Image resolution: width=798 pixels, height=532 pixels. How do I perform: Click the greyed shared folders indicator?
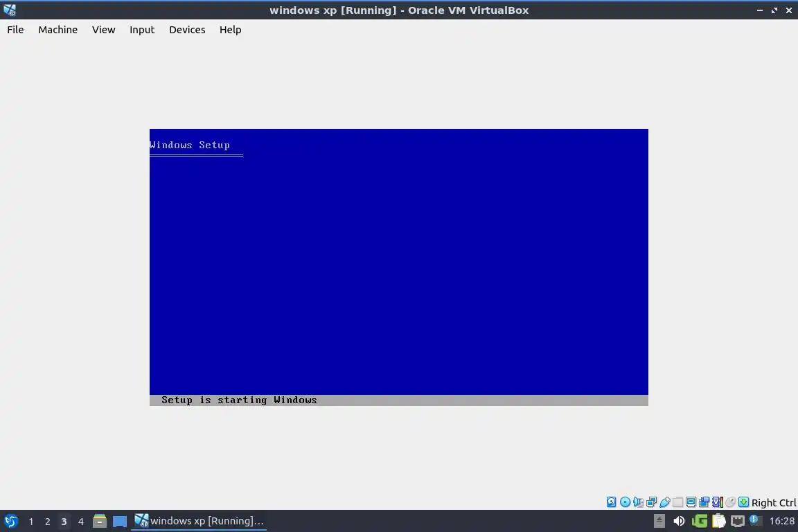tap(678, 502)
